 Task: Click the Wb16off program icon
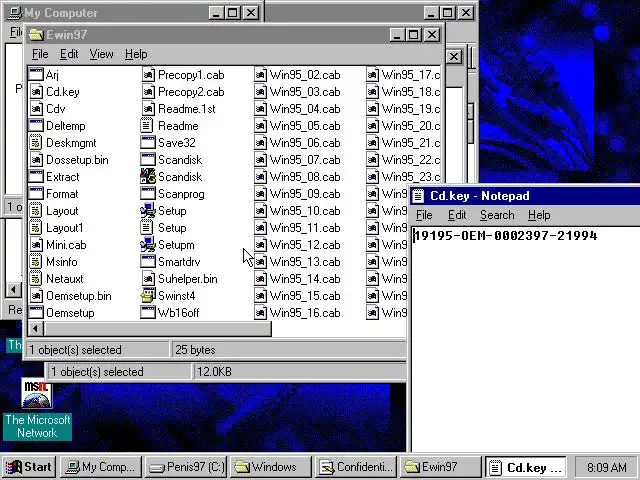pyautogui.click(x=147, y=313)
